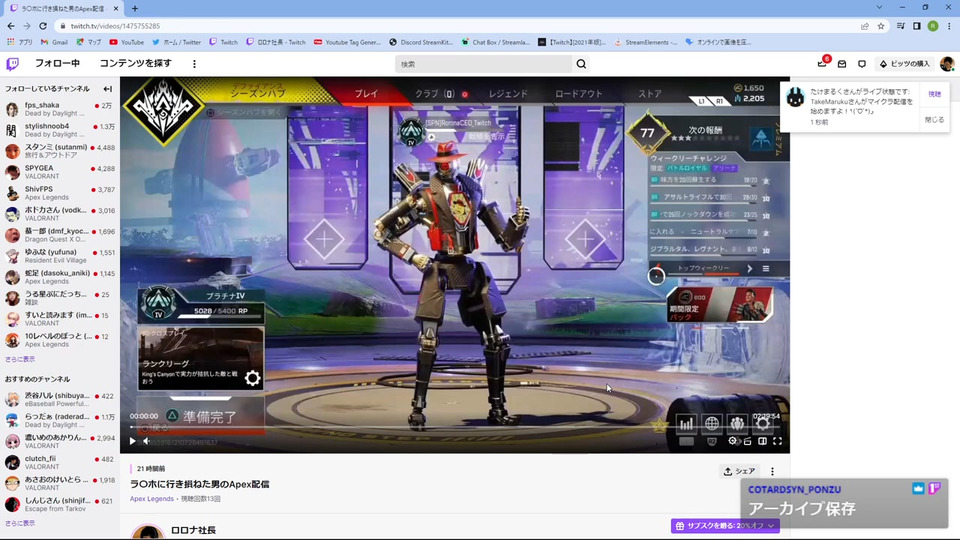
Task: Expand gift sub button dropdown chevron
Action: [x=771, y=525]
